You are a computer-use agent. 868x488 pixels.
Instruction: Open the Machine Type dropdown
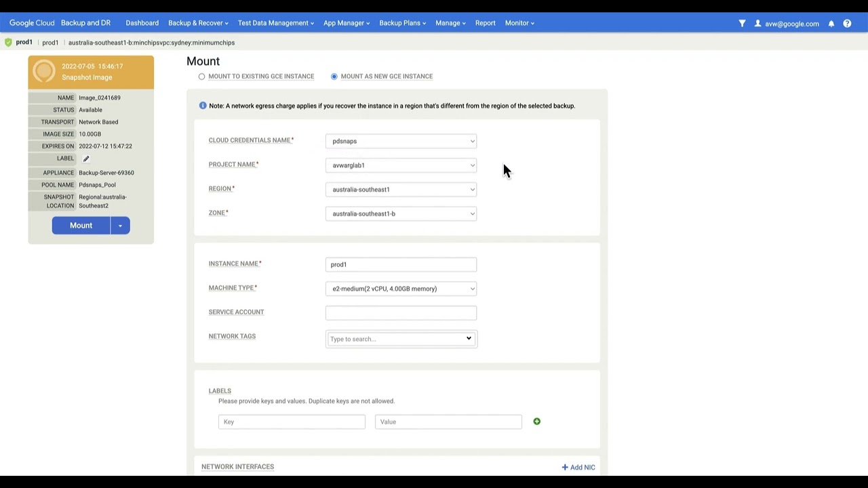[x=401, y=289]
